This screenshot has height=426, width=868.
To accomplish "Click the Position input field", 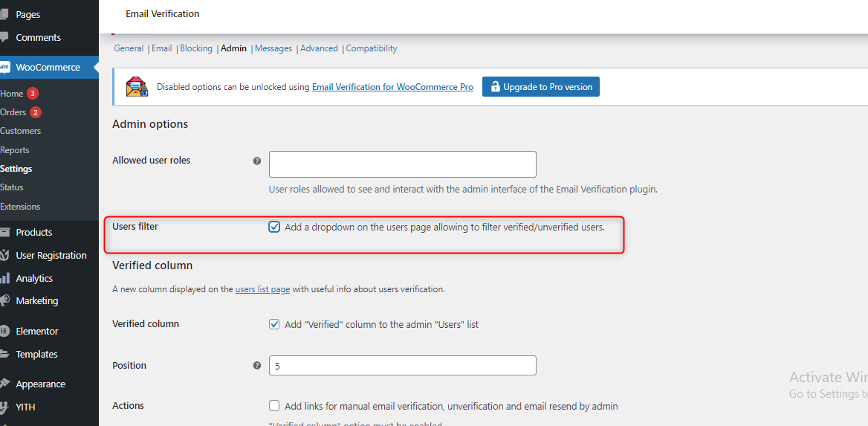I will point(403,366).
